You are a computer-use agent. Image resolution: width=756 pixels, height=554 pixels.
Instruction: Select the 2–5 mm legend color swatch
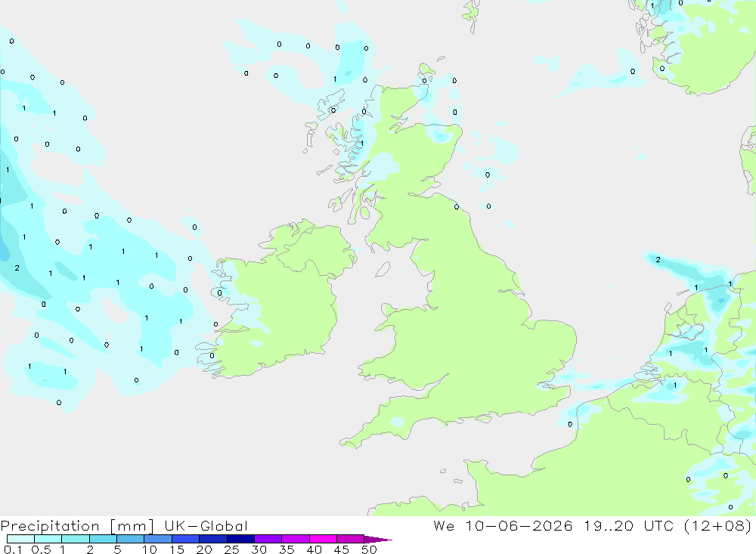(x=103, y=539)
